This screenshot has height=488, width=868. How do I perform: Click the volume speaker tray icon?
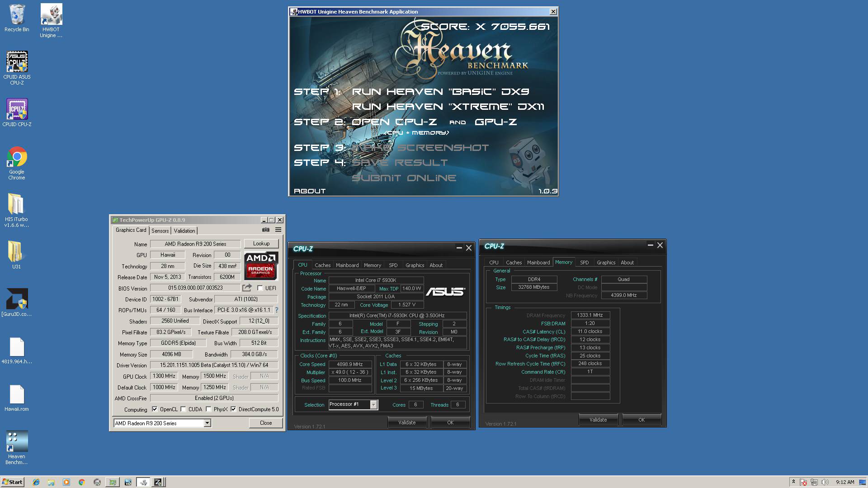[x=825, y=482]
